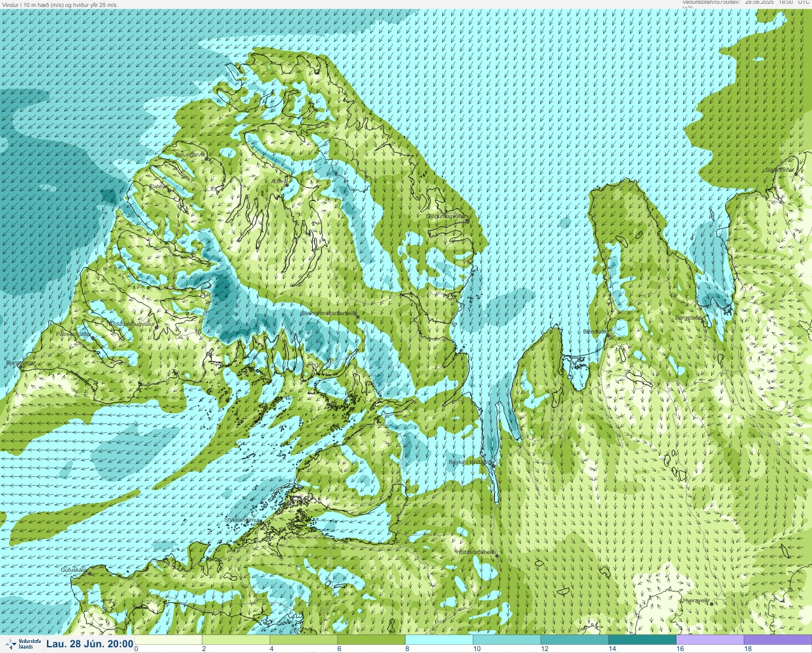Click the legend scale value 0

[136, 649]
